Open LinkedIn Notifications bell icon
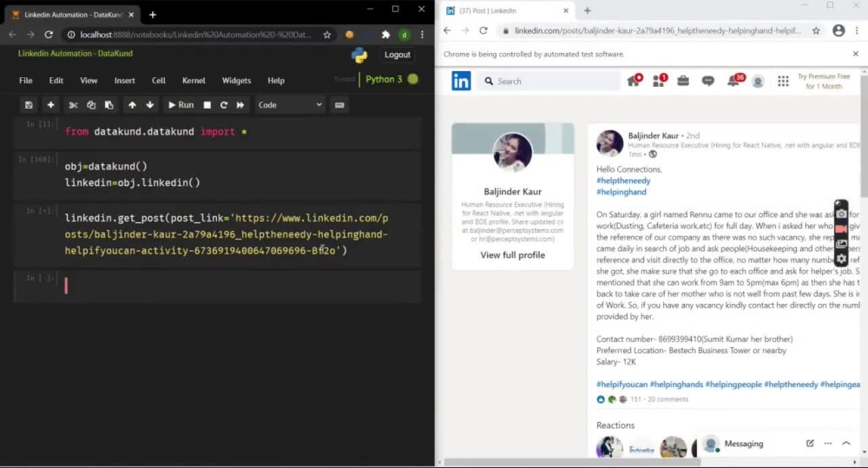This screenshot has width=868, height=468. tap(734, 80)
